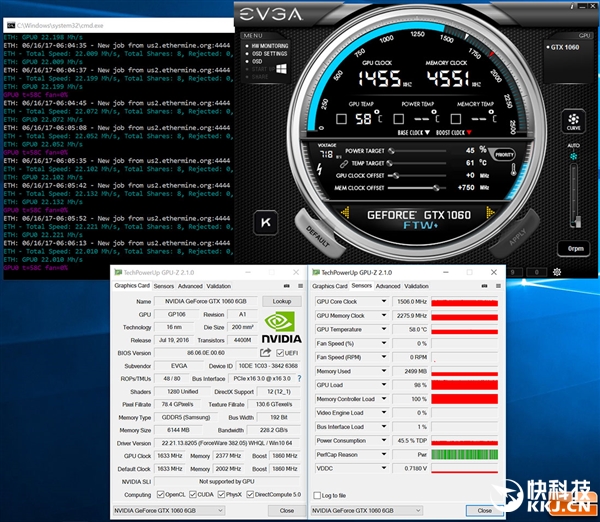Screen dimensions: 600x522
Task: Click the APPLY button in EVGA Precision
Action: click(516, 235)
